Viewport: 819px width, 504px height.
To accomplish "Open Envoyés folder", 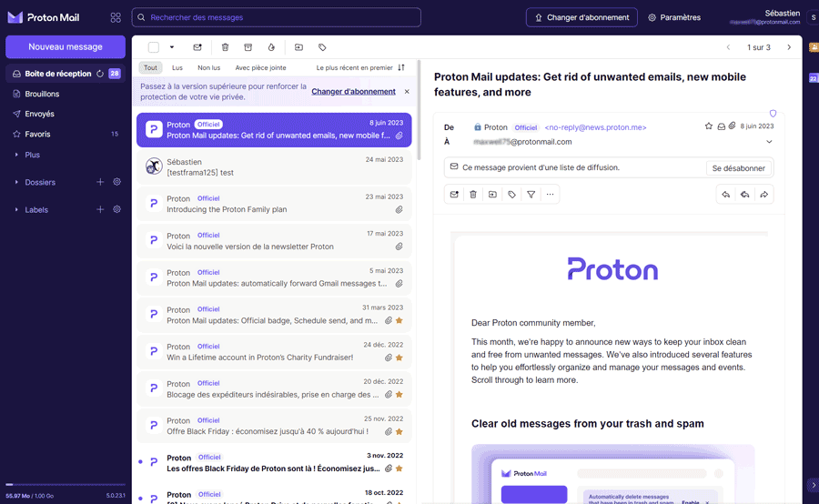I will 66,114.
